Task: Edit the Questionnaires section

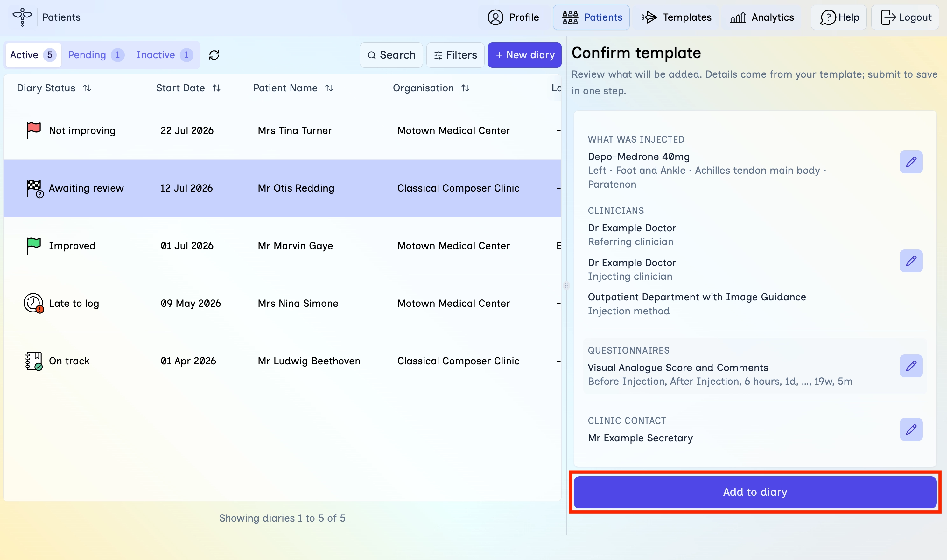Action: 911,366
